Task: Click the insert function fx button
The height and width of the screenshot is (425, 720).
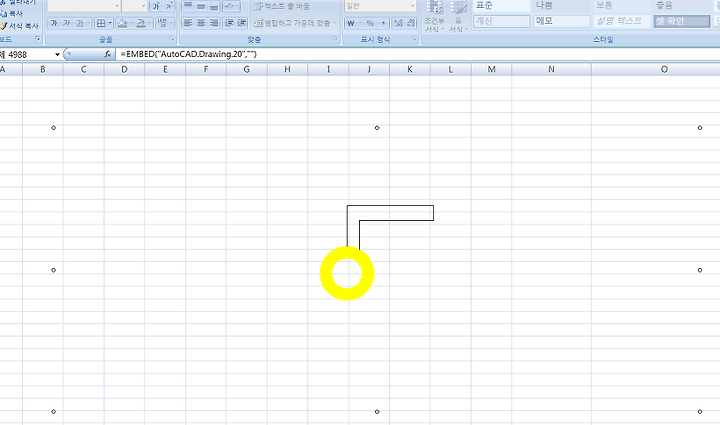Action: [x=107, y=54]
